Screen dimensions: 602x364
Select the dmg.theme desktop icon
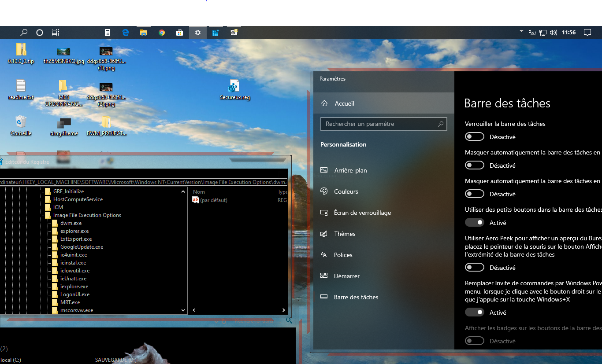(63, 126)
